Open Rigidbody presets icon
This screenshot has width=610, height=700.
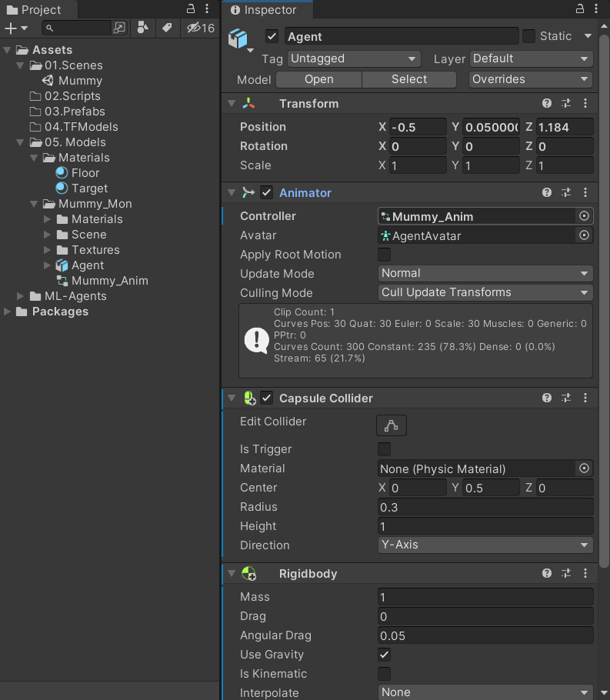click(x=566, y=573)
